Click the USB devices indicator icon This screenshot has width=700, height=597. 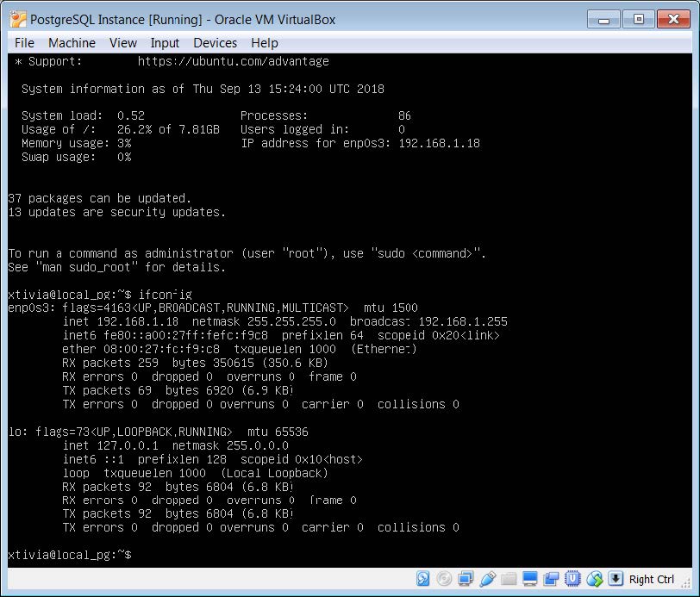[487, 579]
